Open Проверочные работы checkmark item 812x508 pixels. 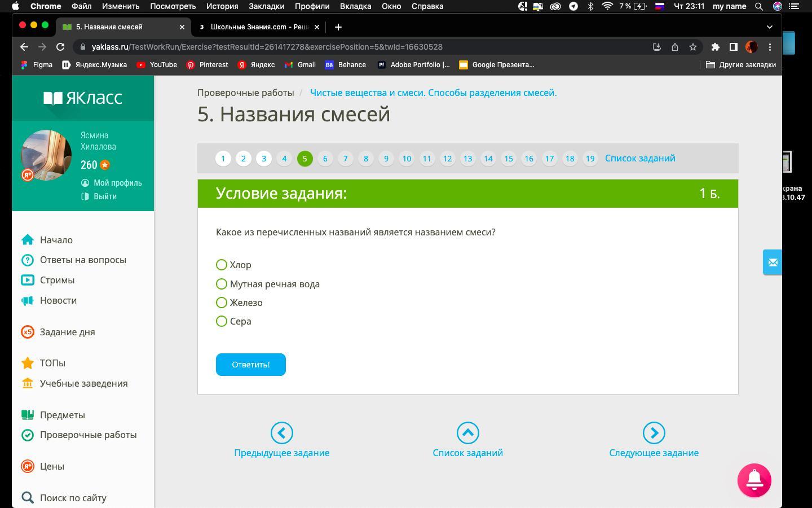(79, 435)
